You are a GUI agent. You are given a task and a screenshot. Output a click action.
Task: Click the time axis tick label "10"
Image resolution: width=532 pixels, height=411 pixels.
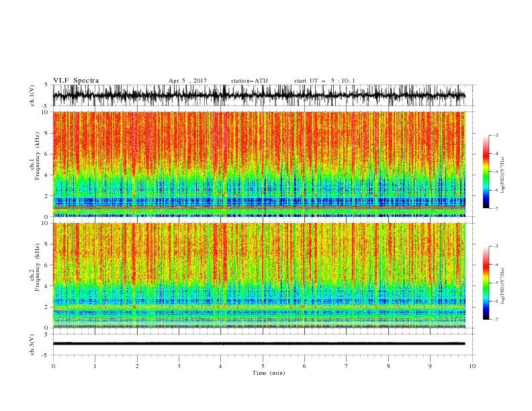(x=472, y=366)
